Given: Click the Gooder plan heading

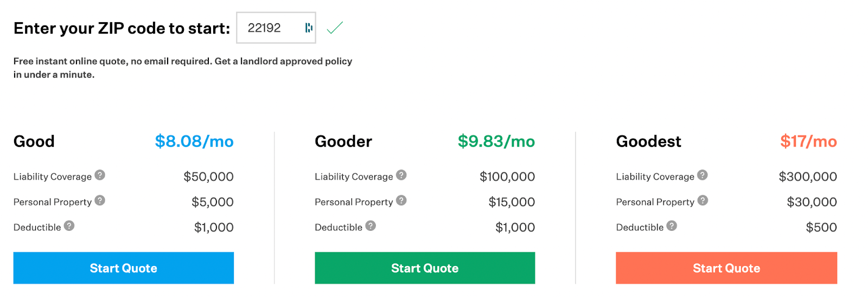Looking at the screenshot, I should pyautogui.click(x=343, y=141).
